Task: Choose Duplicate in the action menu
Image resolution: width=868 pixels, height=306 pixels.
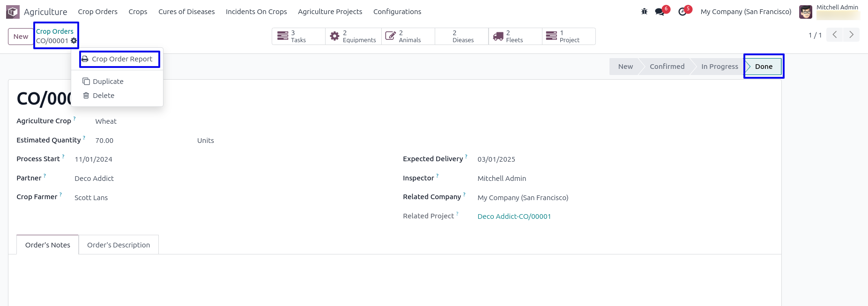Action: (x=108, y=82)
